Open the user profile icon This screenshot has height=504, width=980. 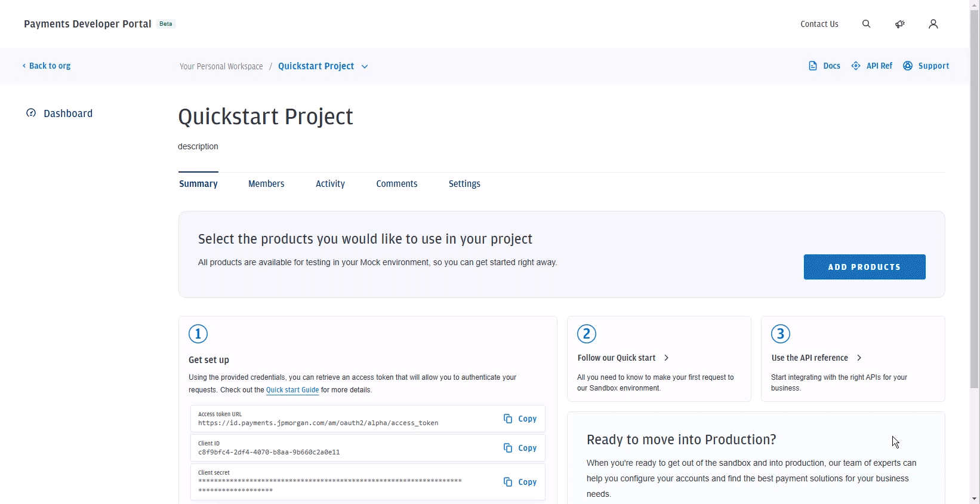coord(933,24)
